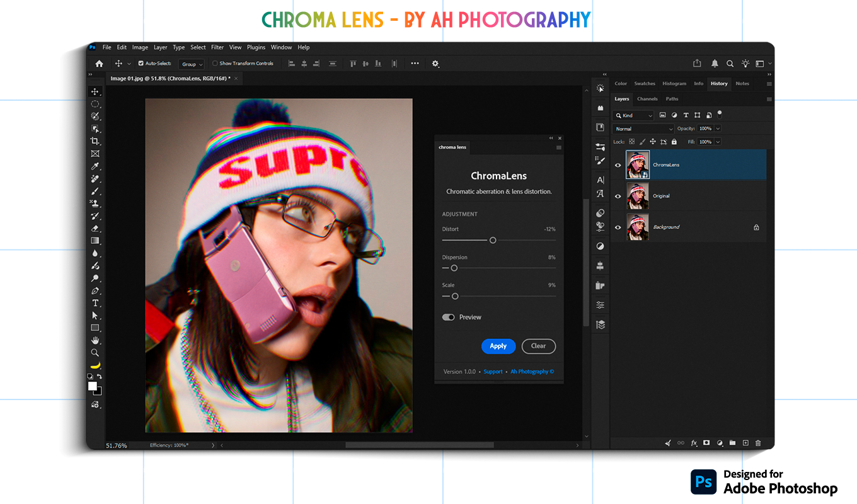Add a layer style with the fx icon
The image size is (857, 504).
[694, 443]
